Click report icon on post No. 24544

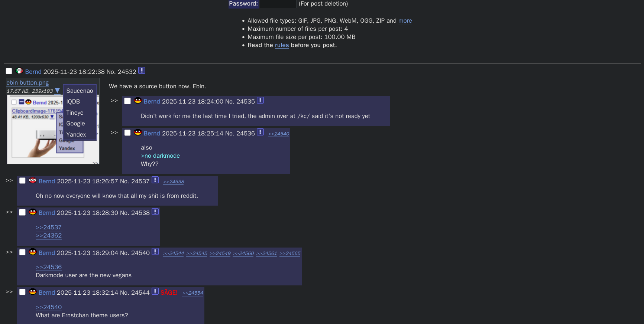155,291
